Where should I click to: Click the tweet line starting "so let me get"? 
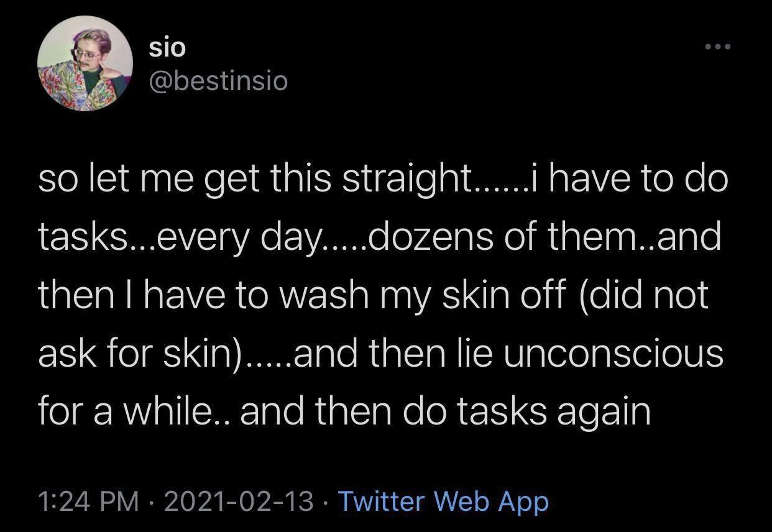[382, 180]
